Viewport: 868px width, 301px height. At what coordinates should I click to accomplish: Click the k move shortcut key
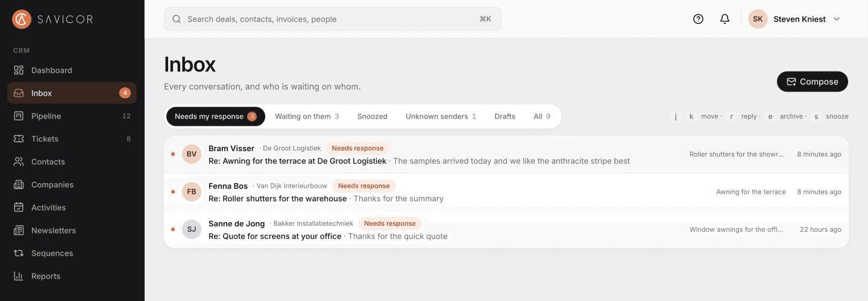pos(691,117)
